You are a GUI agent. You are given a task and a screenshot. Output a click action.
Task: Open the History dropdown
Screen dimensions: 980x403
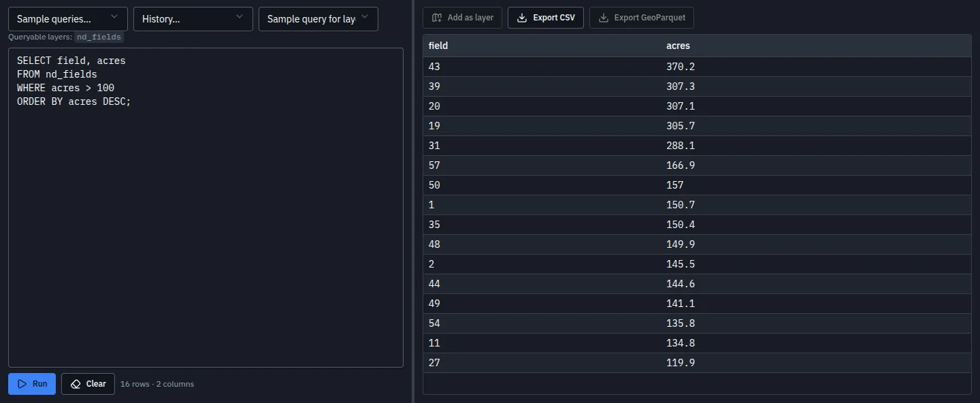tap(193, 19)
